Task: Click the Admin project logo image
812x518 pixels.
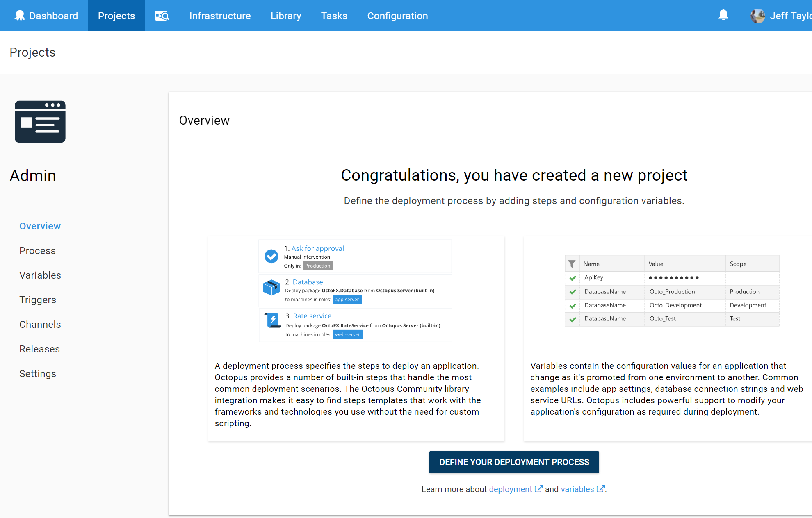Action: click(x=40, y=122)
